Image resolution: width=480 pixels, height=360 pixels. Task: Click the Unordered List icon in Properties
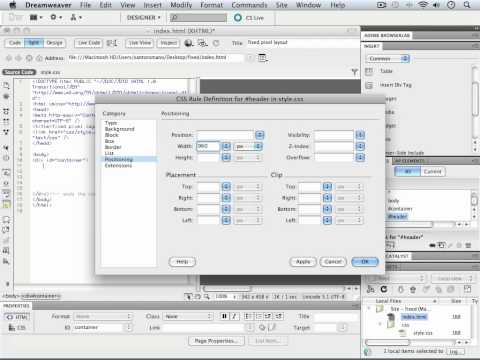249,316
